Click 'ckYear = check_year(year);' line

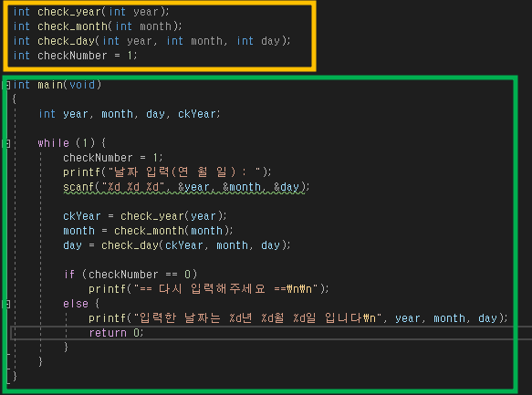tap(145, 216)
